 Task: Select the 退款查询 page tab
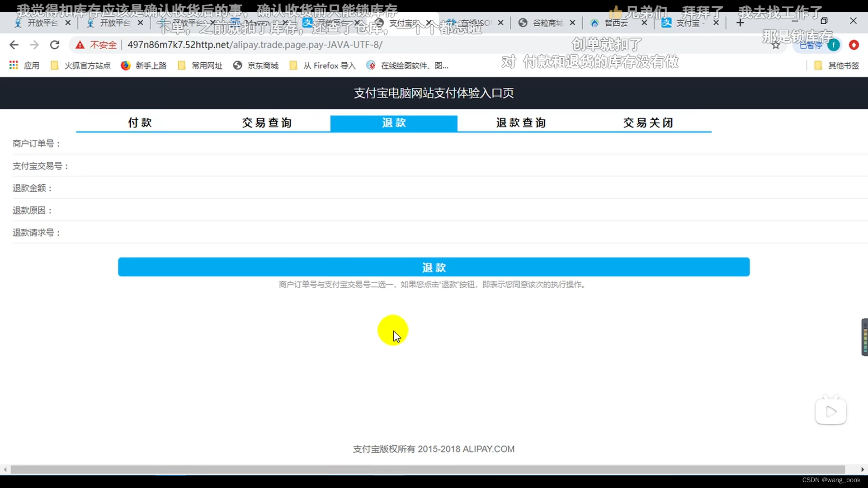pyautogui.click(x=521, y=123)
